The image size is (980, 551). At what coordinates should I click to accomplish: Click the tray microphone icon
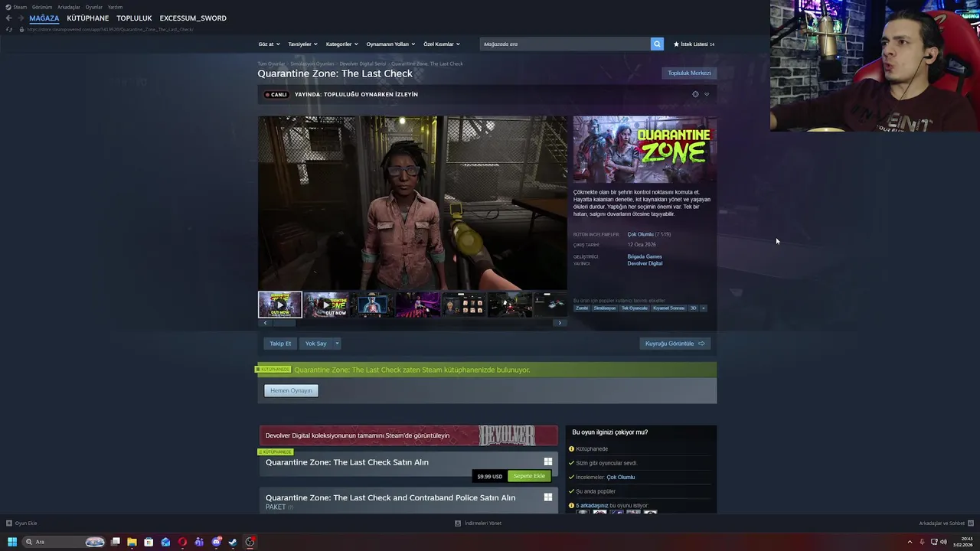click(x=922, y=542)
